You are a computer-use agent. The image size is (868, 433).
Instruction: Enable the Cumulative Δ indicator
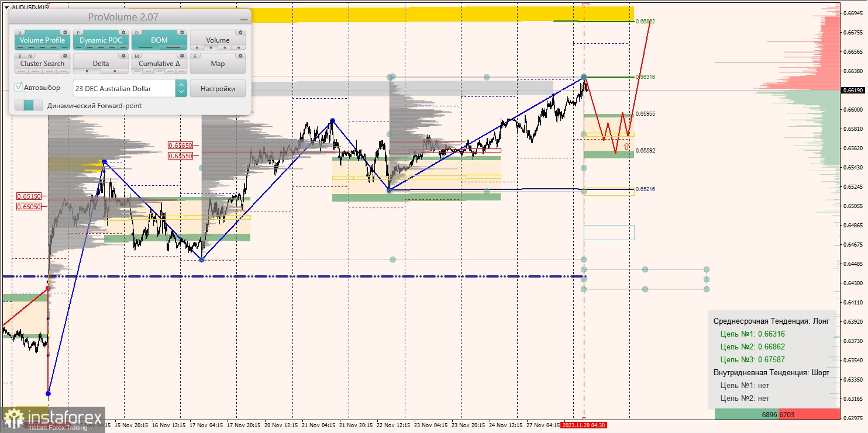[x=159, y=64]
